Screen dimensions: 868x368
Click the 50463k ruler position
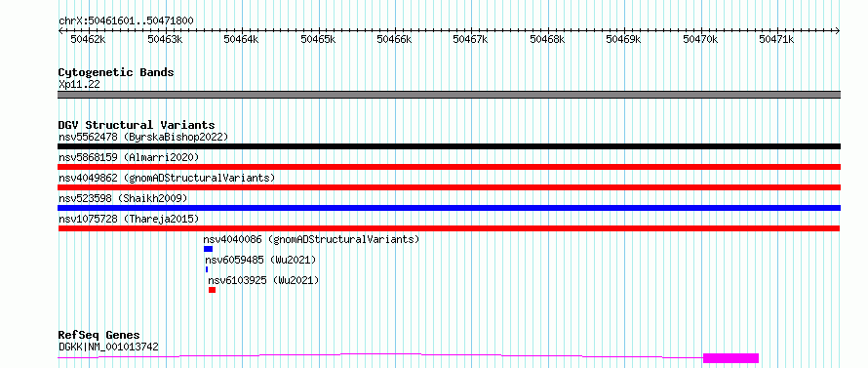click(x=165, y=39)
